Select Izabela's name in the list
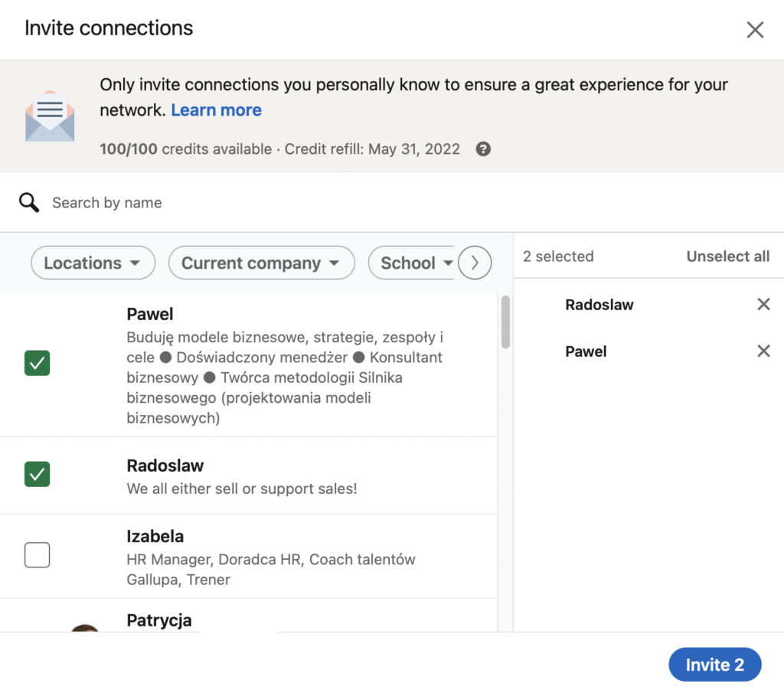The image size is (784, 690). click(155, 536)
